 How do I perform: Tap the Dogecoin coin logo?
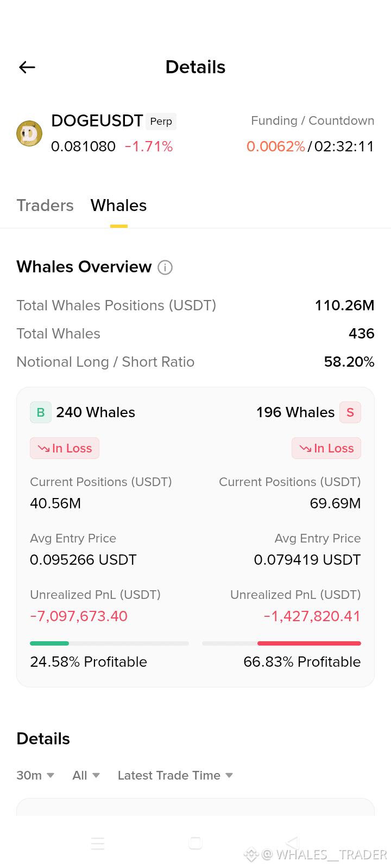click(29, 133)
